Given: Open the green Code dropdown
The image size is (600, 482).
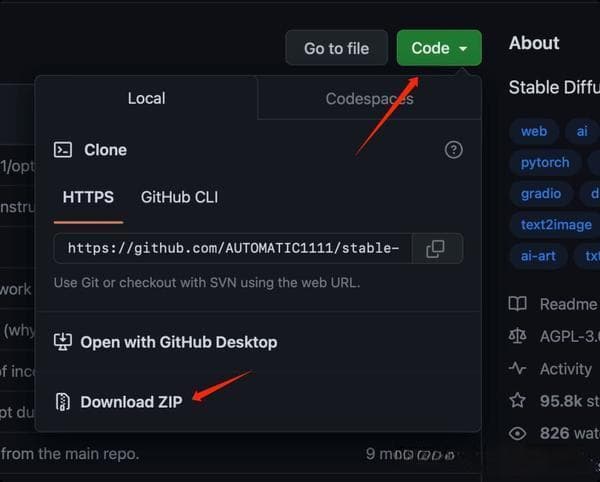Looking at the screenshot, I should click(x=439, y=48).
